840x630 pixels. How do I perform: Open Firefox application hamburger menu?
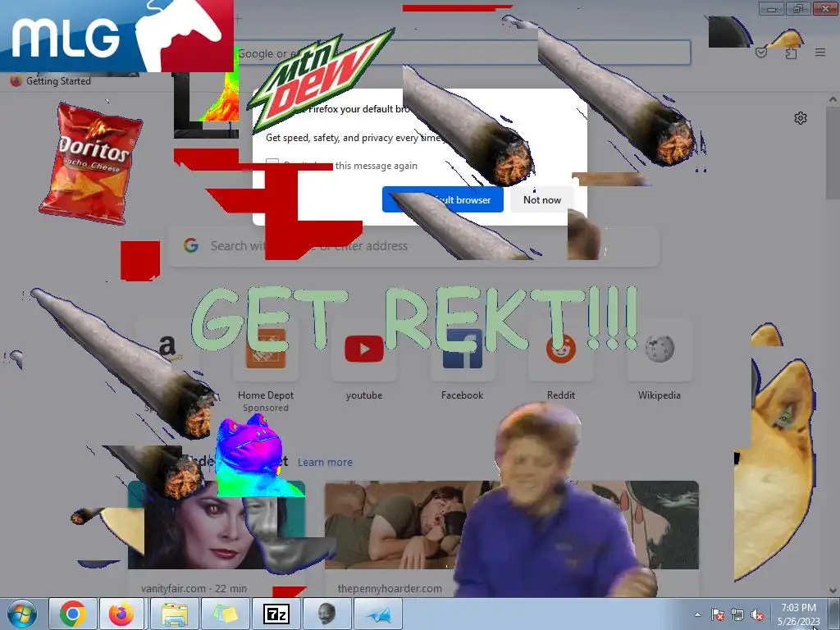820,52
